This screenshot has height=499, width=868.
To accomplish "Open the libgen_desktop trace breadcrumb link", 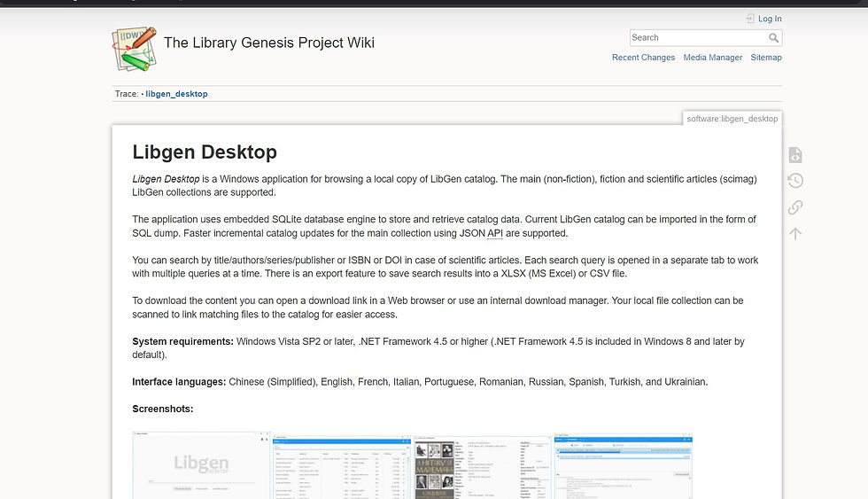I will (176, 94).
